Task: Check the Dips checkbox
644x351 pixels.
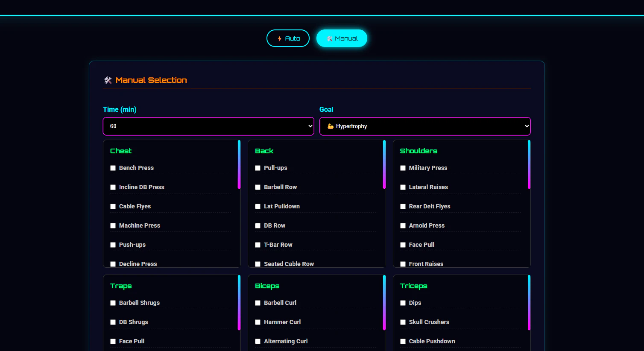Action: coord(403,303)
